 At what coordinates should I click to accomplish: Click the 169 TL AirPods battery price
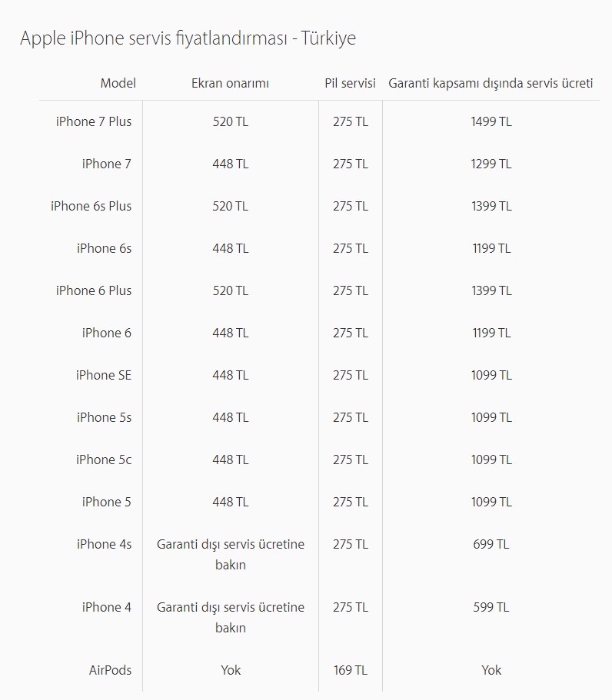(x=351, y=670)
